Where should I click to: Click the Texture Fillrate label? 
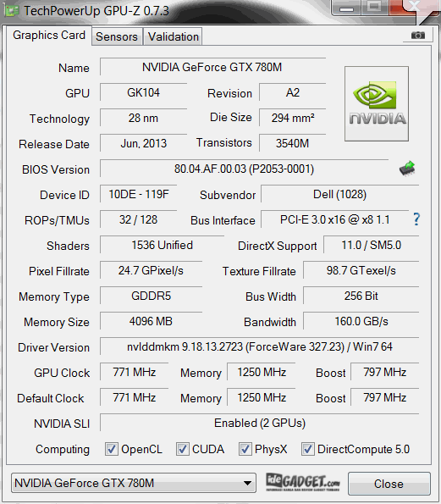[x=259, y=271]
